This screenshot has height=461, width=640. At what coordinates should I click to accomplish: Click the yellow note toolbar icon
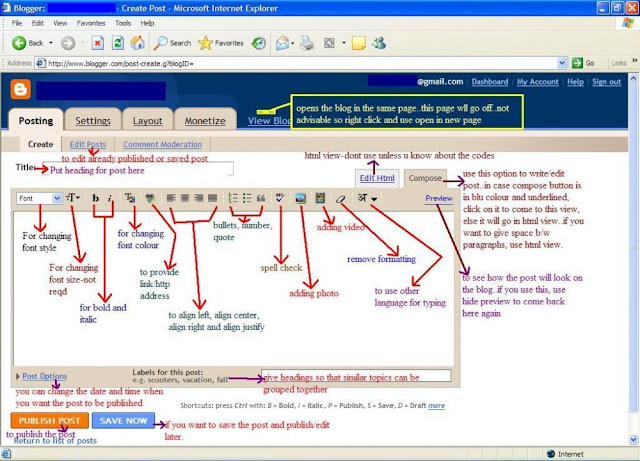[358, 43]
